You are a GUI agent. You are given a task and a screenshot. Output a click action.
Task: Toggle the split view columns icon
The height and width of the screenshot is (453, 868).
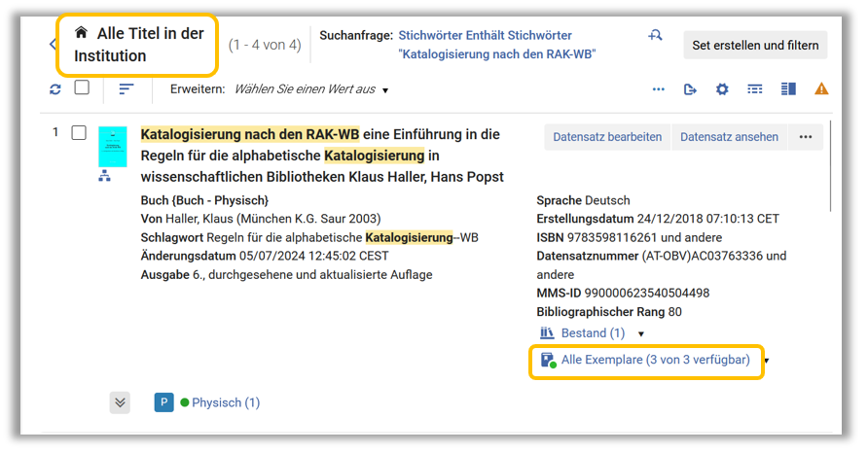[x=788, y=89]
